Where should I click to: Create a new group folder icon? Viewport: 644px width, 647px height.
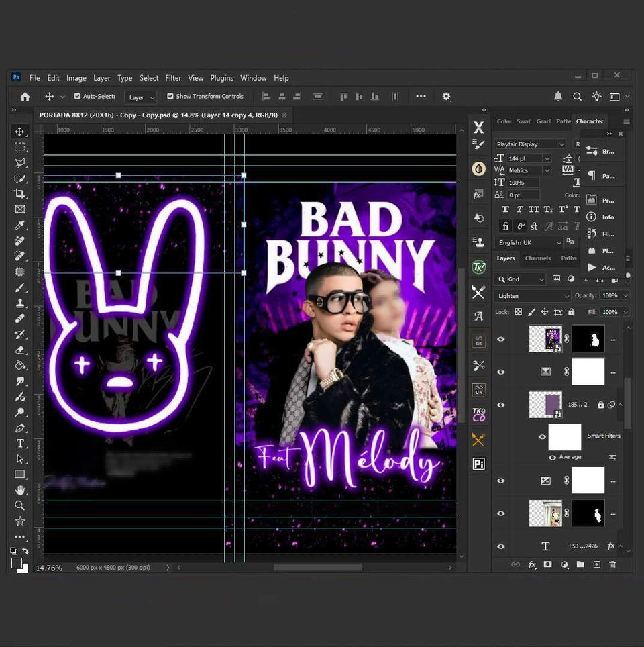click(x=580, y=565)
